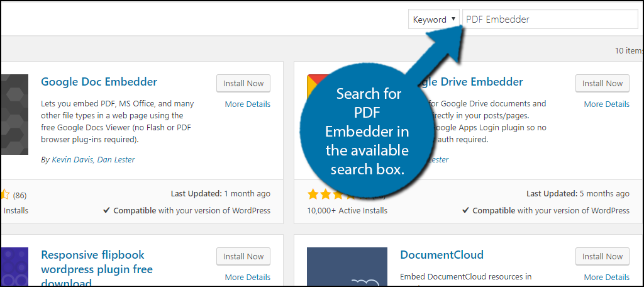Click the "10,000+ Active Installs" text
This screenshot has height=287, width=644.
pos(347,210)
